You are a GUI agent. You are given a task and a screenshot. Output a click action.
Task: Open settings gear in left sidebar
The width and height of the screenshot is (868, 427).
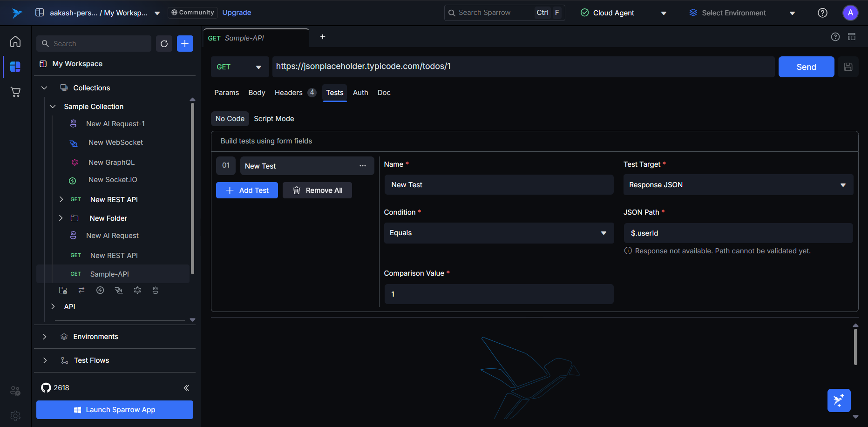(15, 415)
